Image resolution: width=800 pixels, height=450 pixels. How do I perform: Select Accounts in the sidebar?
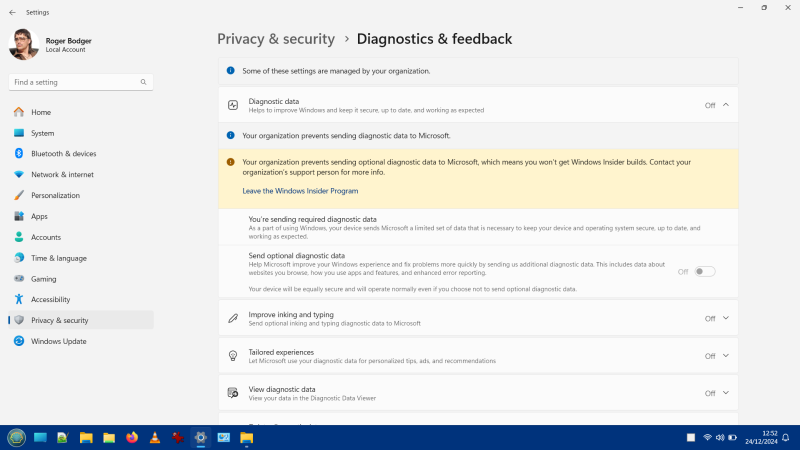coord(46,237)
